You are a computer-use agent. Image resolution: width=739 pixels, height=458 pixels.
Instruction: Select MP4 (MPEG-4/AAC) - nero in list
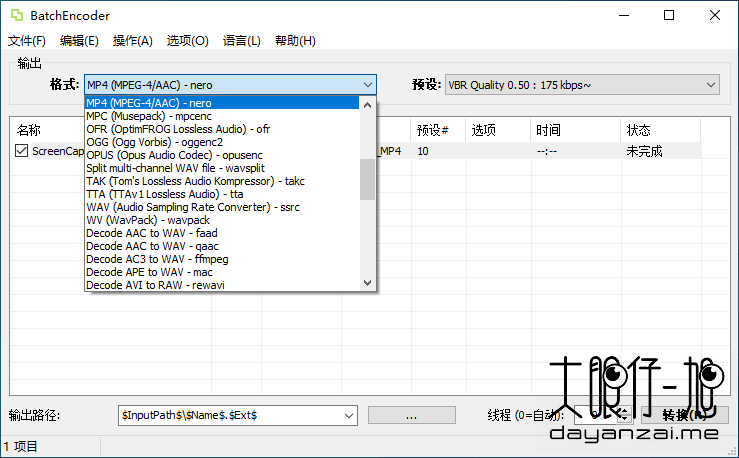coord(222,103)
